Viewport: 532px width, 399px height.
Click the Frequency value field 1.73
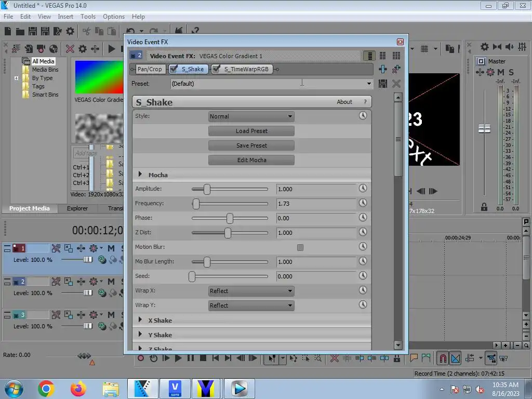click(x=316, y=204)
